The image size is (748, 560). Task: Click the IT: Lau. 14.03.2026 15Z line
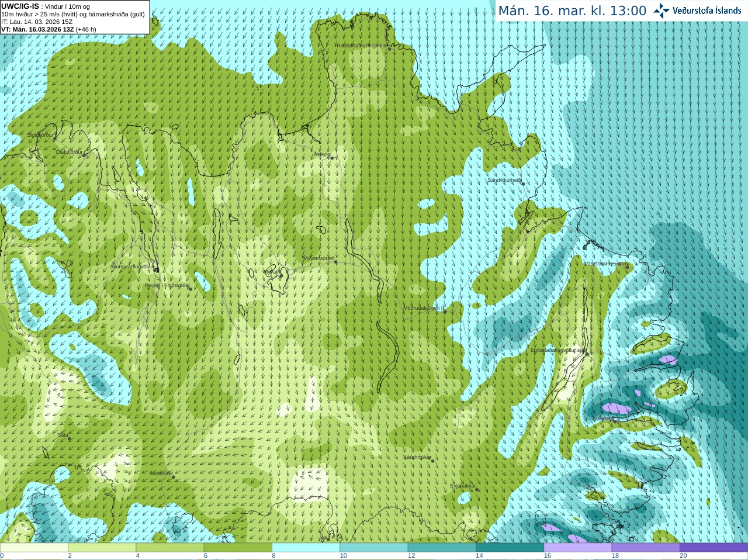coord(37,22)
